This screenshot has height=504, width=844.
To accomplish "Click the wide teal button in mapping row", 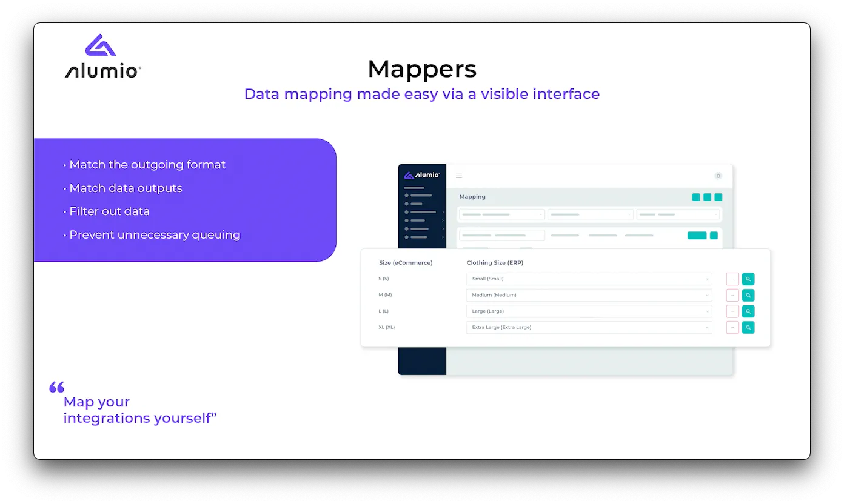I will click(697, 236).
